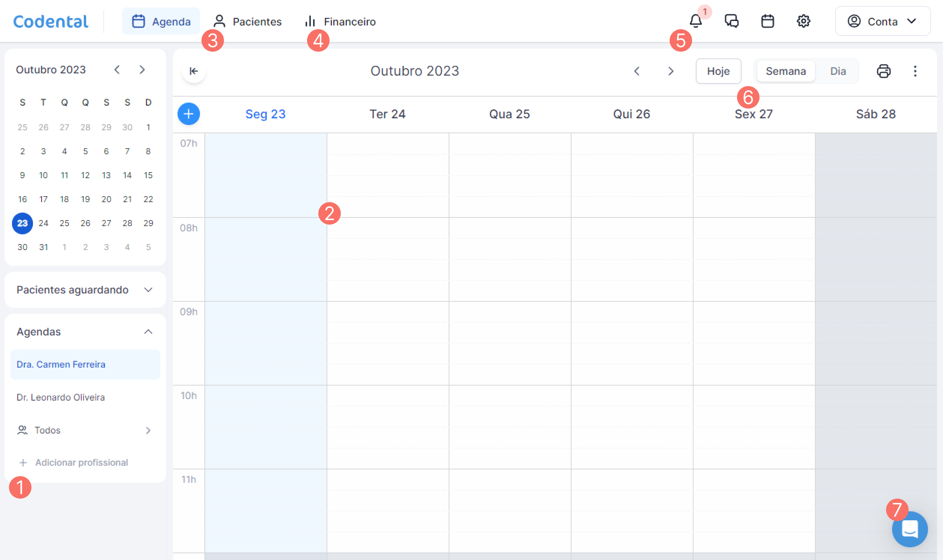Select Dr. Leonardo Oliveira agenda
The width and height of the screenshot is (943, 560).
pos(61,397)
